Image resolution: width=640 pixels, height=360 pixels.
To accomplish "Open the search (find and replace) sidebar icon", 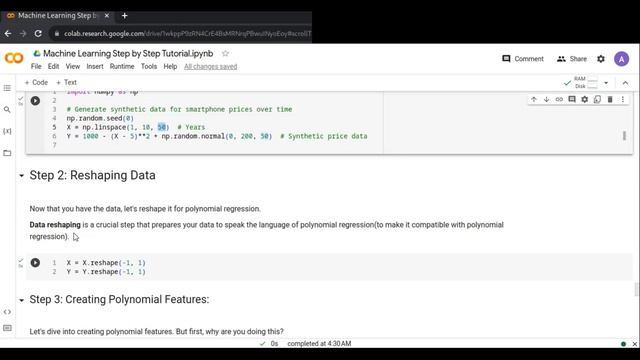I will [7, 109].
